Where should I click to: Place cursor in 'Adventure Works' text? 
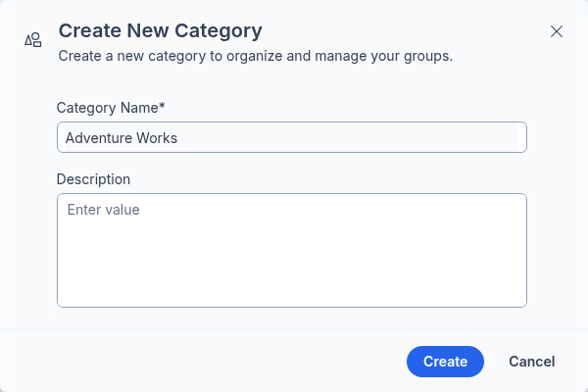(x=122, y=138)
